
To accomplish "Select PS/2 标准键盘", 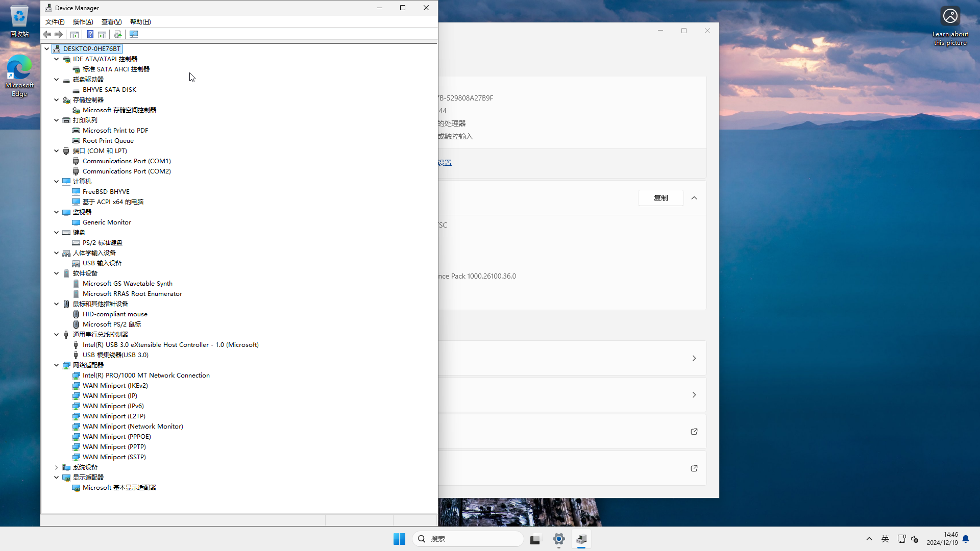I will pyautogui.click(x=103, y=243).
